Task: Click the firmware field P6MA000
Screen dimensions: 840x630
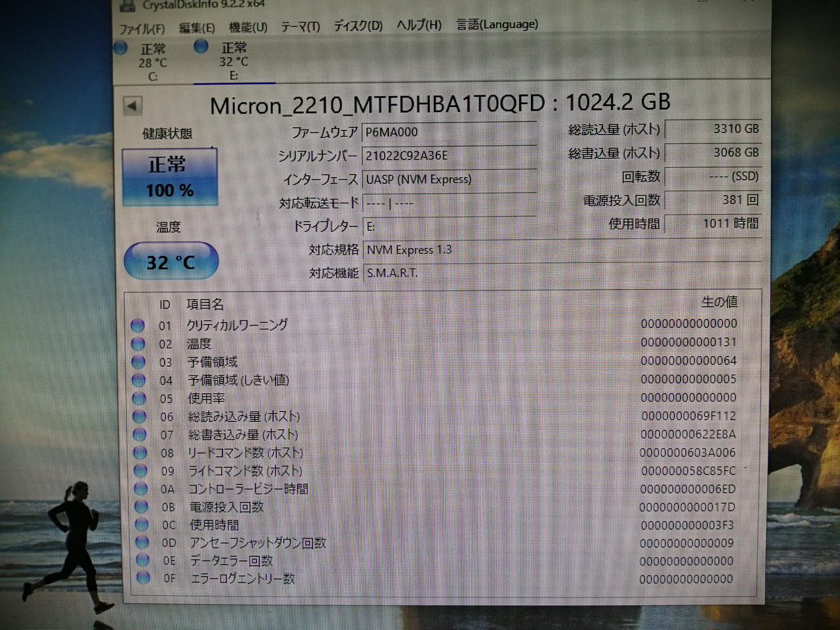Action: coord(449,132)
